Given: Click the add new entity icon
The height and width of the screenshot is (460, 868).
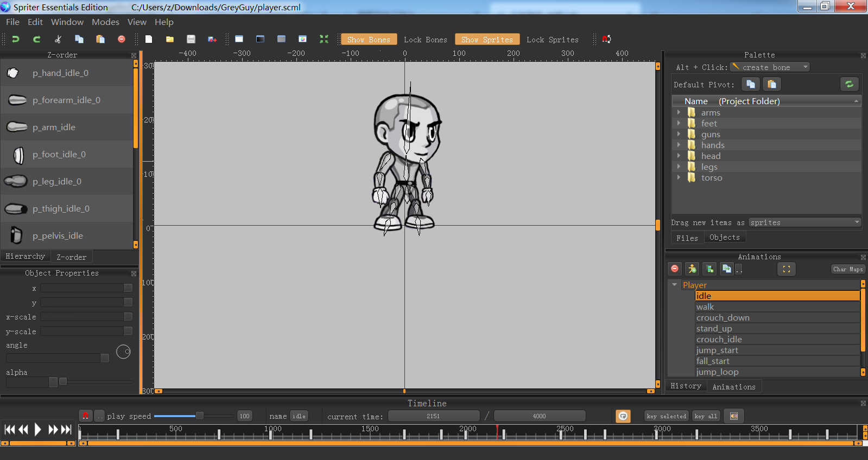Looking at the screenshot, I should pyautogui.click(x=692, y=269).
